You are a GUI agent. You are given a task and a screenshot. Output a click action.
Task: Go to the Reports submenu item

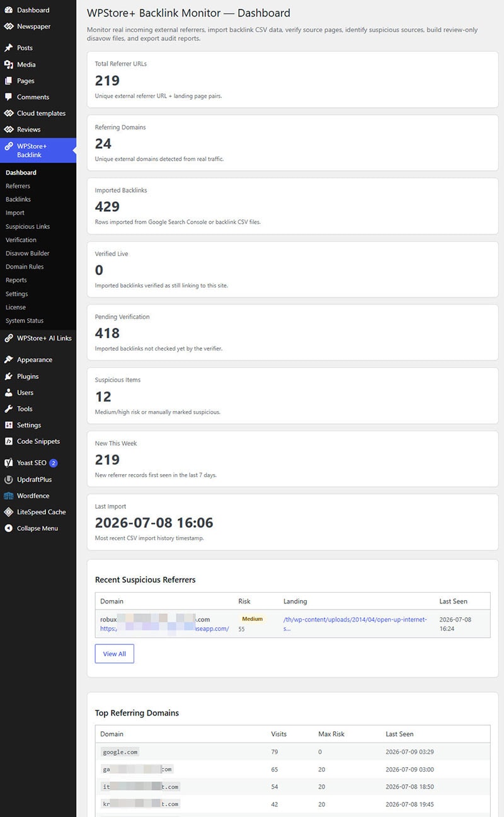coord(16,280)
